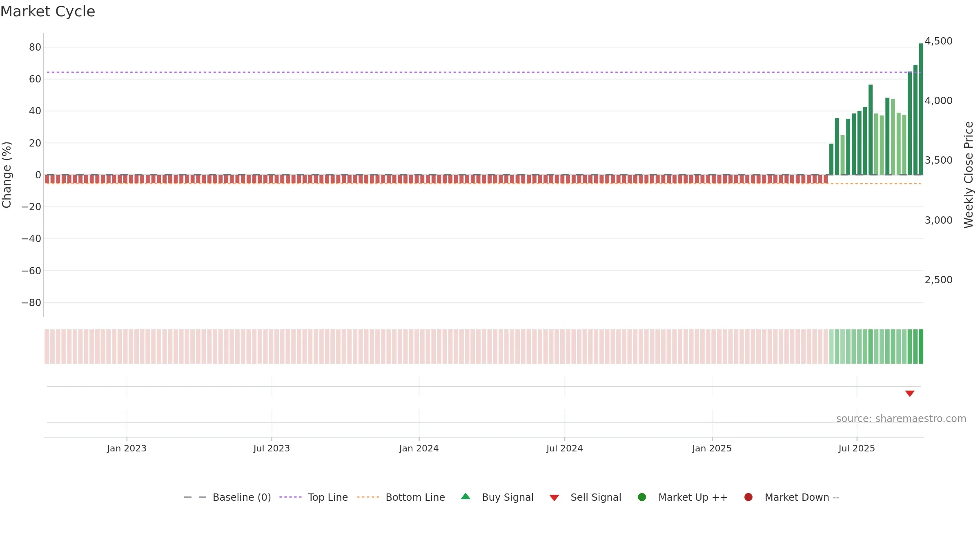Viewport: 980px width, 551px height.
Task: Toggle the Buy Signal legend triangle
Action: [x=465, y=497]
